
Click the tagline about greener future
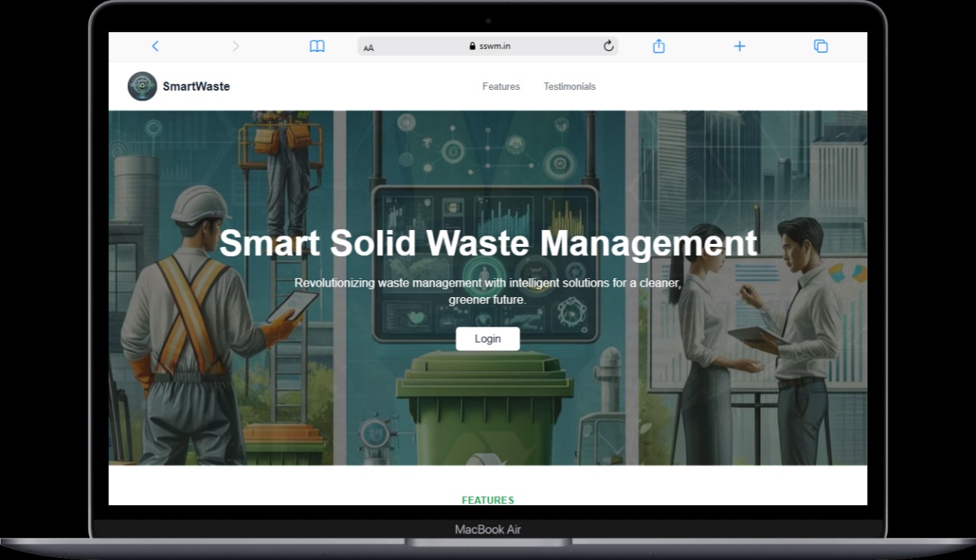487,291
